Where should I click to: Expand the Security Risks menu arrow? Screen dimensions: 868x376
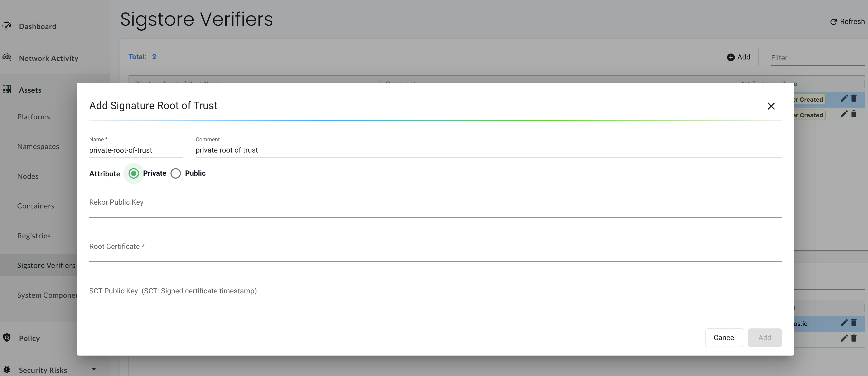coord(94,370)
